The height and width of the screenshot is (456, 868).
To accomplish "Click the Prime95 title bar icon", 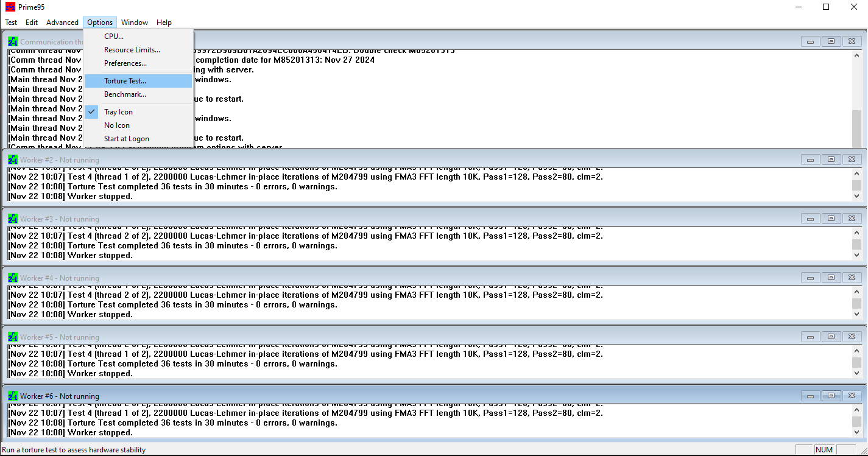I will 10,7.
